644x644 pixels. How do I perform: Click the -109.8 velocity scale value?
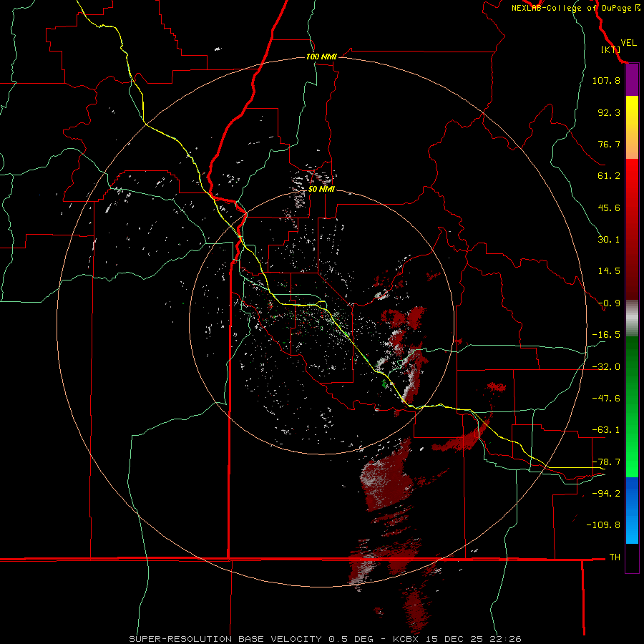[x=603, y=525]
